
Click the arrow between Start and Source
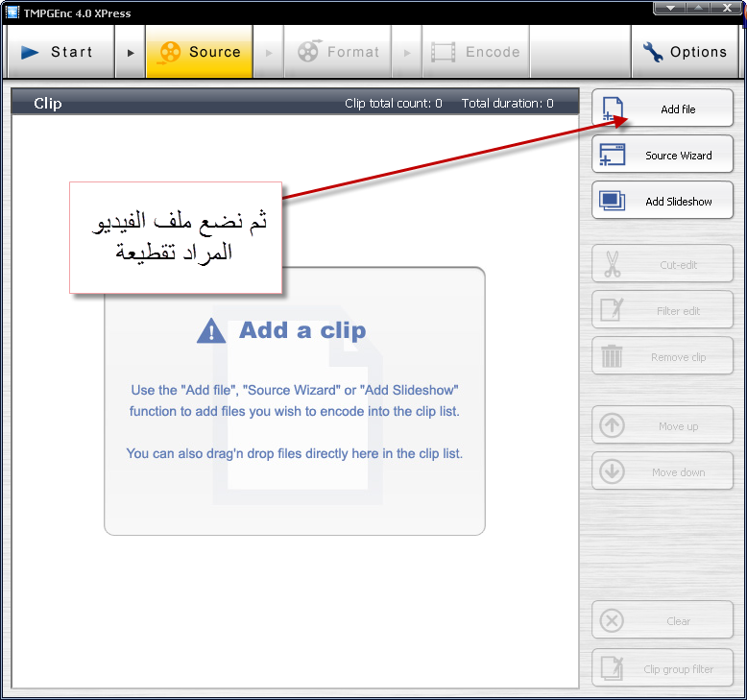[130, 52]
